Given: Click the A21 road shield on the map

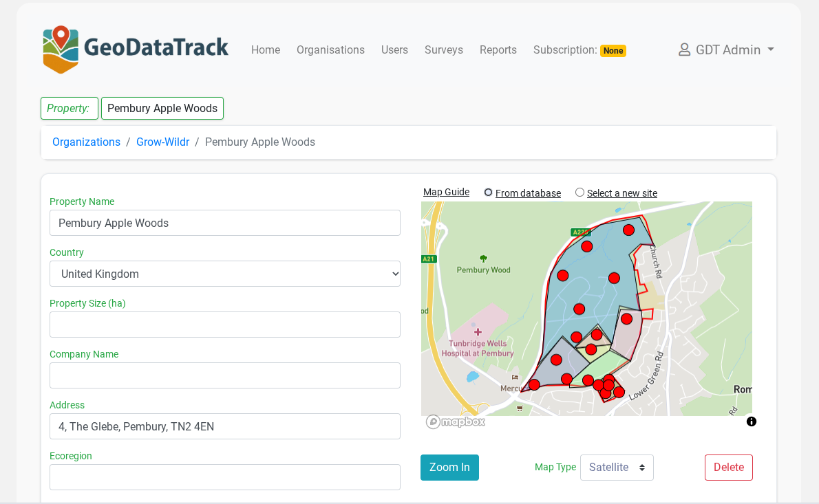Looking at the screenshot, I should [428, 259].
